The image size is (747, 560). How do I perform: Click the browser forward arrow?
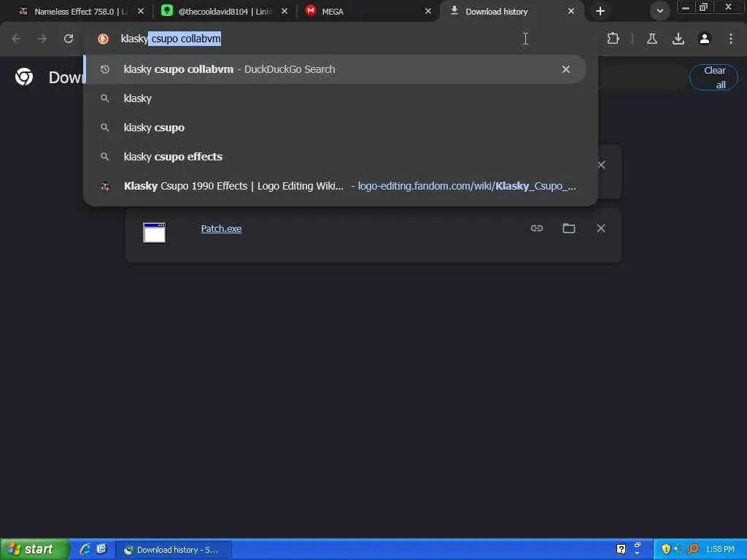click(x=42, y=39)
